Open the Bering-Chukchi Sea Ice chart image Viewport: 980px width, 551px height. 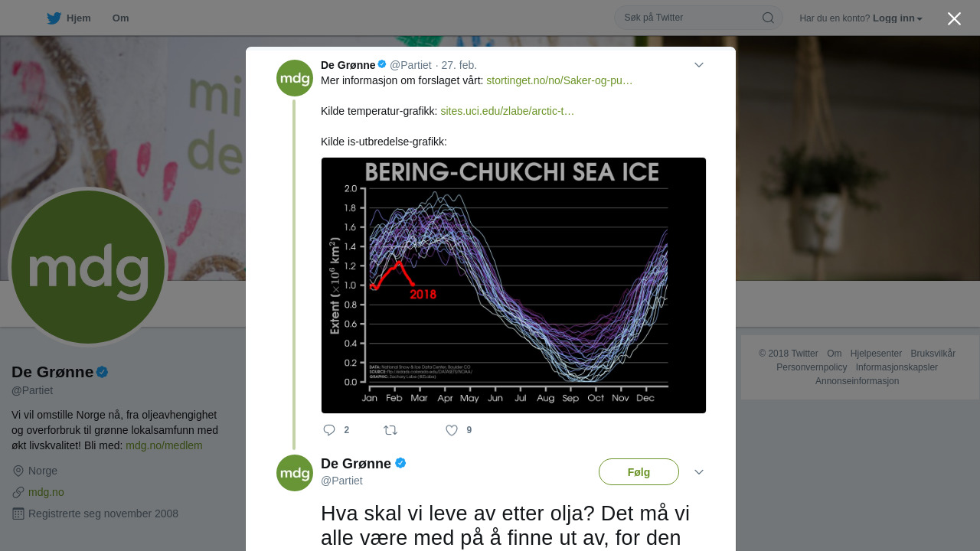click(x=514, y=285)
